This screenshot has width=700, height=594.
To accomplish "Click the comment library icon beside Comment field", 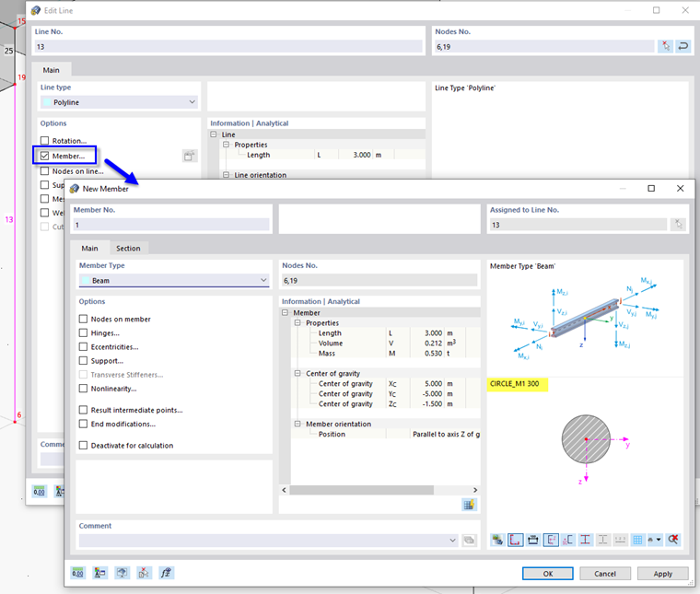I will point(469,541).
